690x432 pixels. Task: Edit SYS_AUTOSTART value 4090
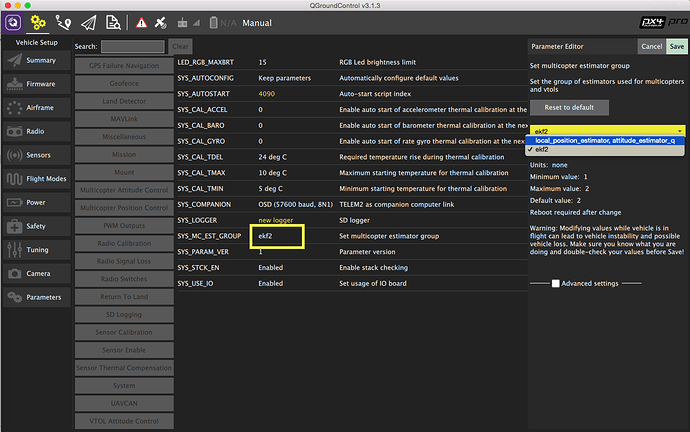(x=267, y=94)
